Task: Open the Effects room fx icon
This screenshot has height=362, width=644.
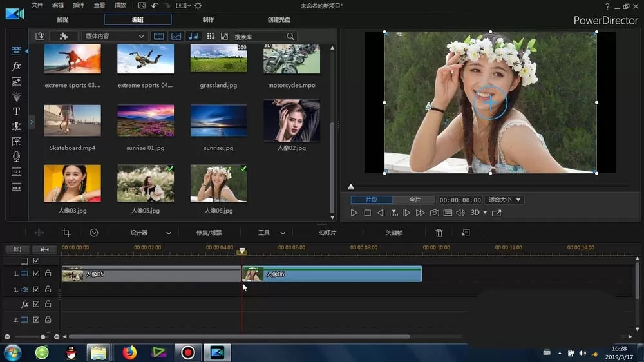Action: point(17,66)
